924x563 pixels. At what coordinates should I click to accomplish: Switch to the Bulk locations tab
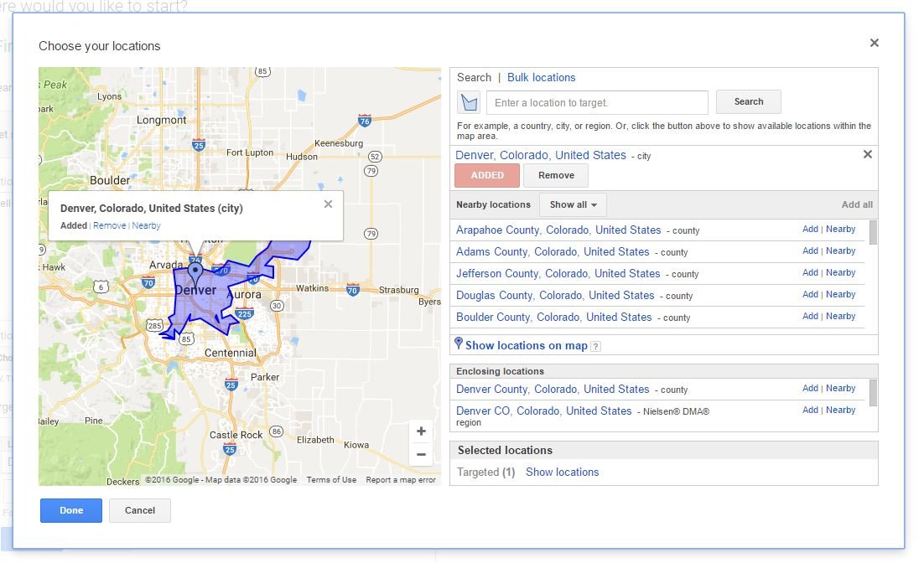(x=541, y=77)
